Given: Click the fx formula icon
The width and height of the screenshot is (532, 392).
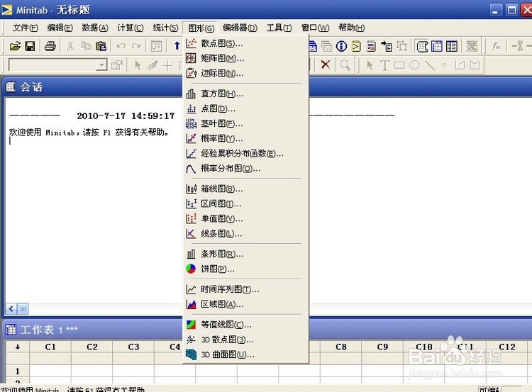Looking at the screenshot, I should [x=496, y=46].
